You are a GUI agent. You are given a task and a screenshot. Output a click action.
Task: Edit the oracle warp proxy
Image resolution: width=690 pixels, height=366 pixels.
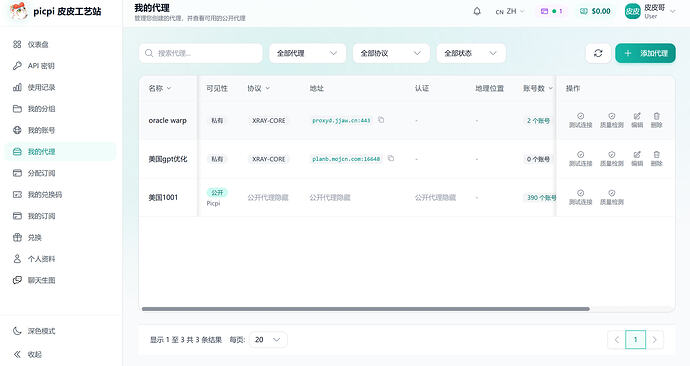tap(637, 120)
